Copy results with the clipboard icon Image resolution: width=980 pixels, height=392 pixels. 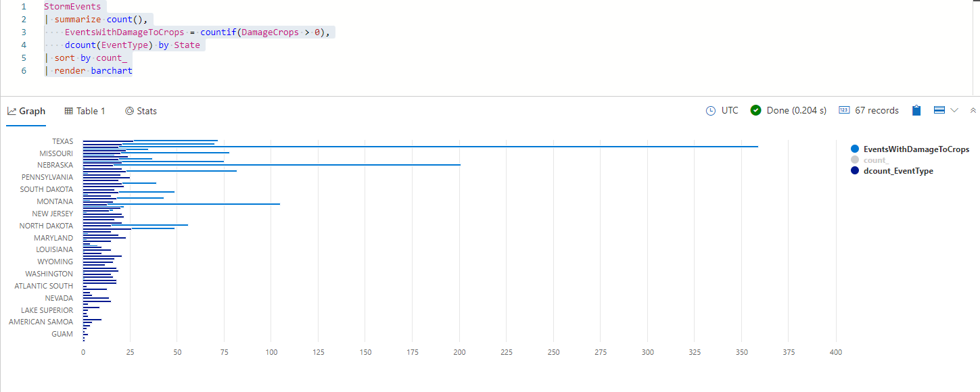(916, 111)
